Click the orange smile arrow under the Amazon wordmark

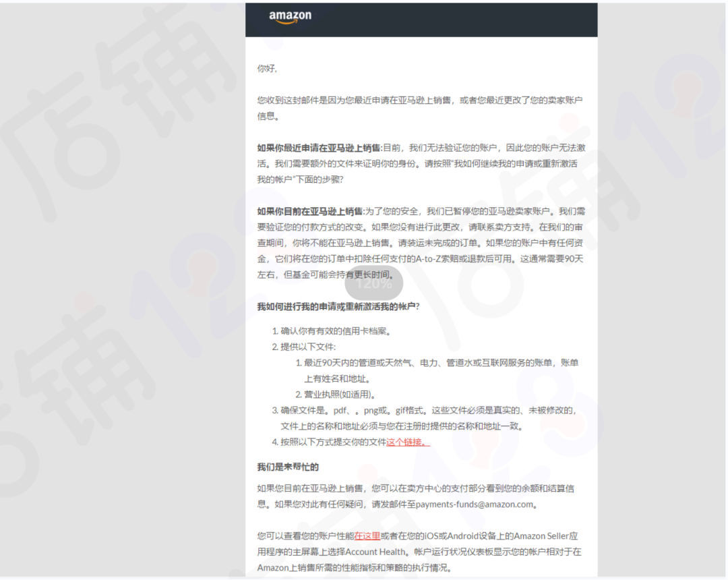click(x=290, y=22)
